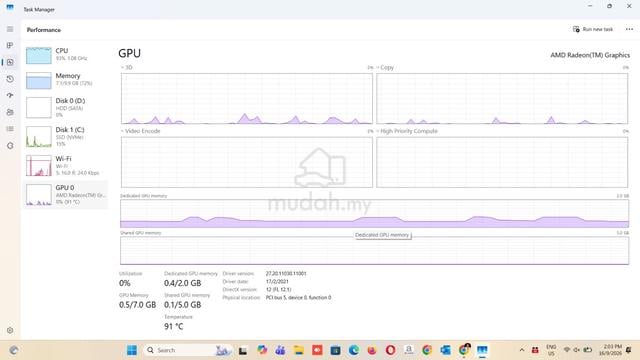Click the 3D engine usage graph
Screen dimensions: 640x360
pyautogui.click(x=247, y=98)
